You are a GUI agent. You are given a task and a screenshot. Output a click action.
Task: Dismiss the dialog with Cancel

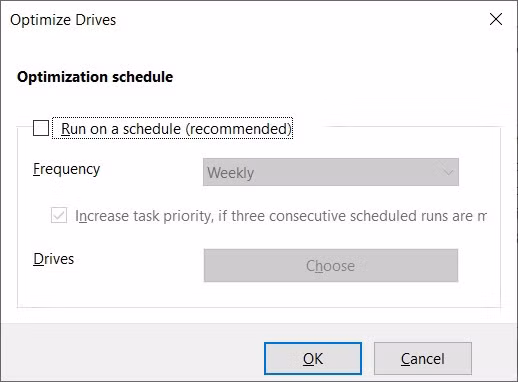(x=422, y=358)
